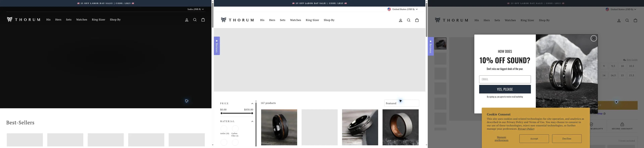This screenshot has width=644, height=148.
Task: Open account icon in left dark window
Action: (186, 20)
